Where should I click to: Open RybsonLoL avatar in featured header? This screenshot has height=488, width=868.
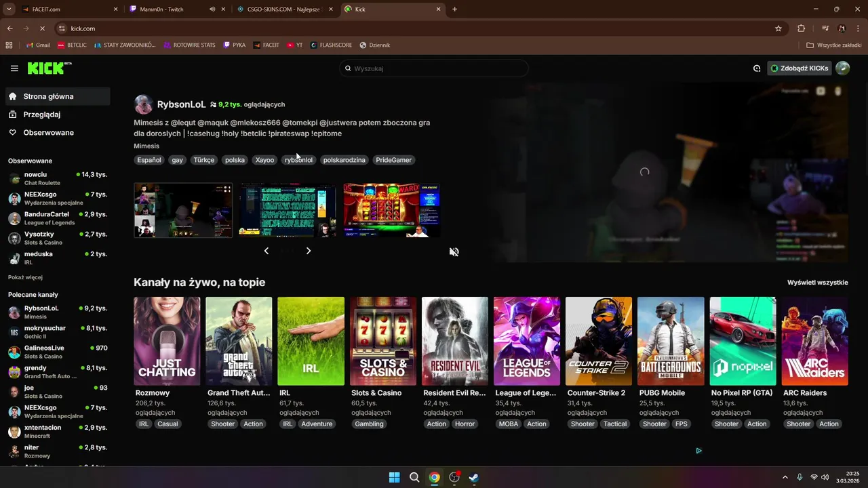click(143, 104)
